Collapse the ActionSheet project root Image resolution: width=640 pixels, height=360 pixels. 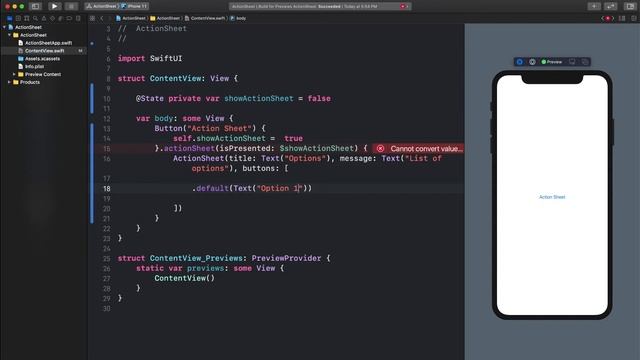pos(4,27)
